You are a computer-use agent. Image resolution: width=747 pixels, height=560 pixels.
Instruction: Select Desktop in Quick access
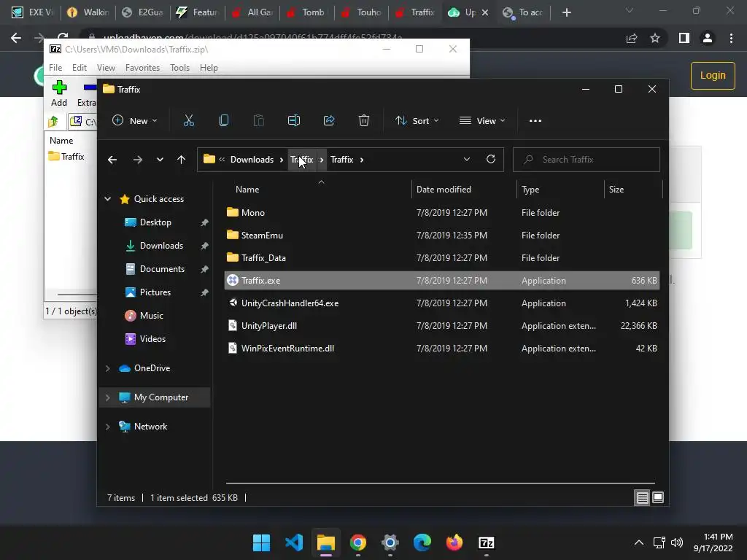[x=155, y=222]
